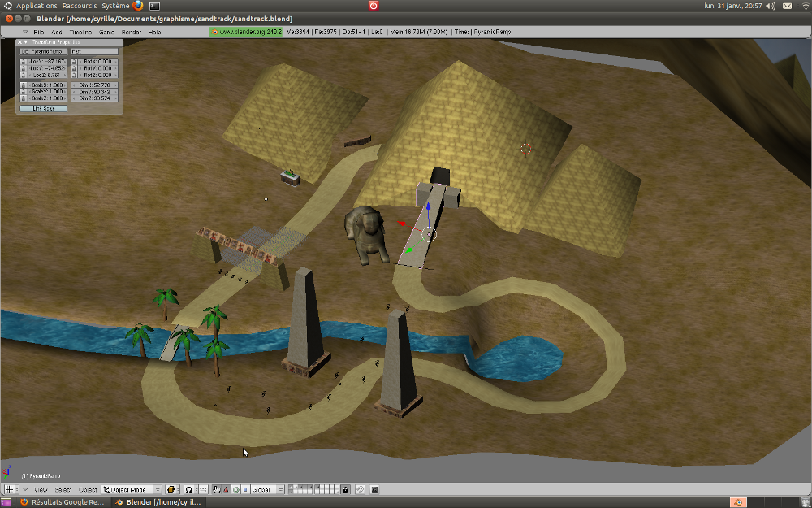This screenshot has width=812, height=508.
Task: Launch Firefox from the top panel
Action: point(138,6)
